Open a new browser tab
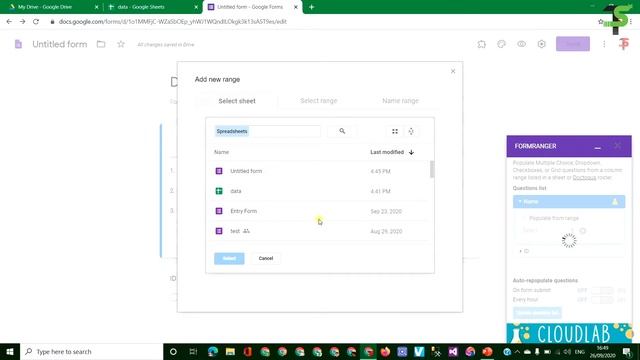Viewport: 640px width, 360px height. click(x=311, y=7)
